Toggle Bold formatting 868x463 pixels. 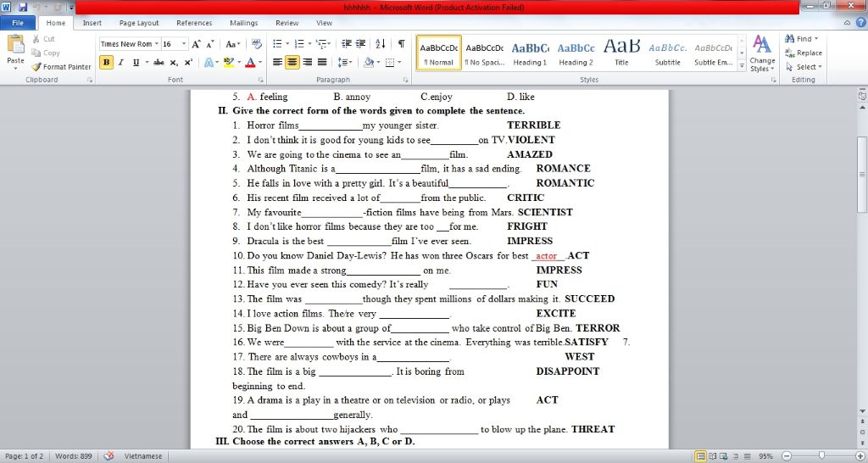click(x=106, y=63)
